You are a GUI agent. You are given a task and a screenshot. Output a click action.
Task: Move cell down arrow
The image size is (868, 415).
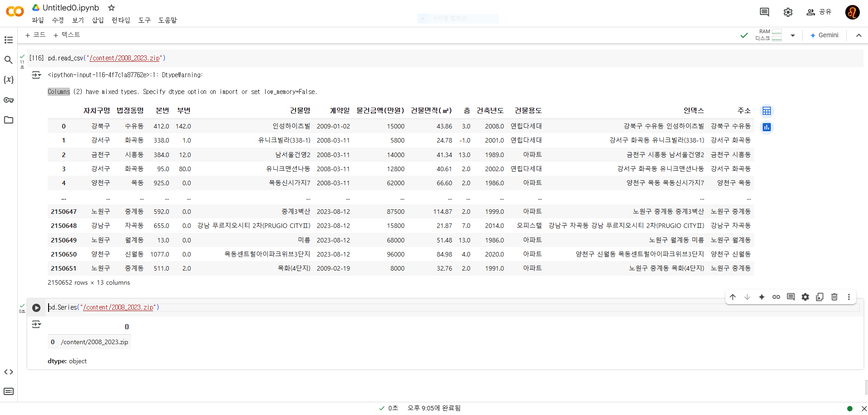point(747,297)
